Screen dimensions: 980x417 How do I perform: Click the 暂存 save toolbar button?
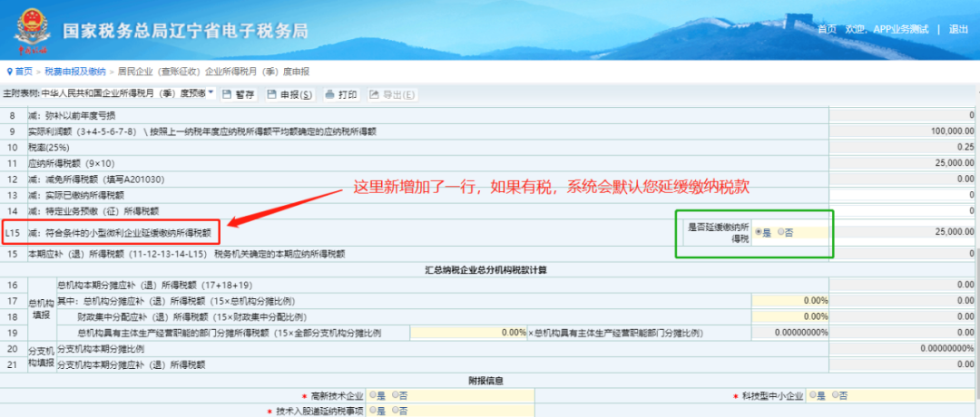pos(239,95)
